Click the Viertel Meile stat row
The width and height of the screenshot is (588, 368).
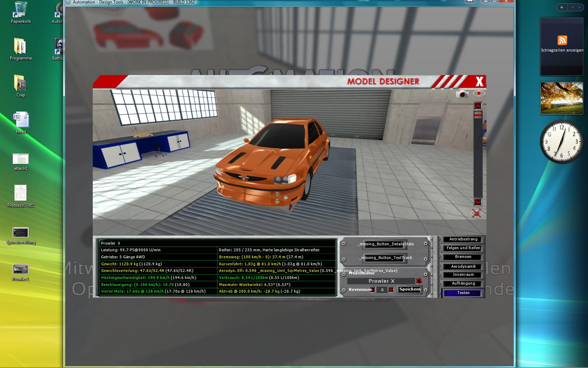(153, 291)
